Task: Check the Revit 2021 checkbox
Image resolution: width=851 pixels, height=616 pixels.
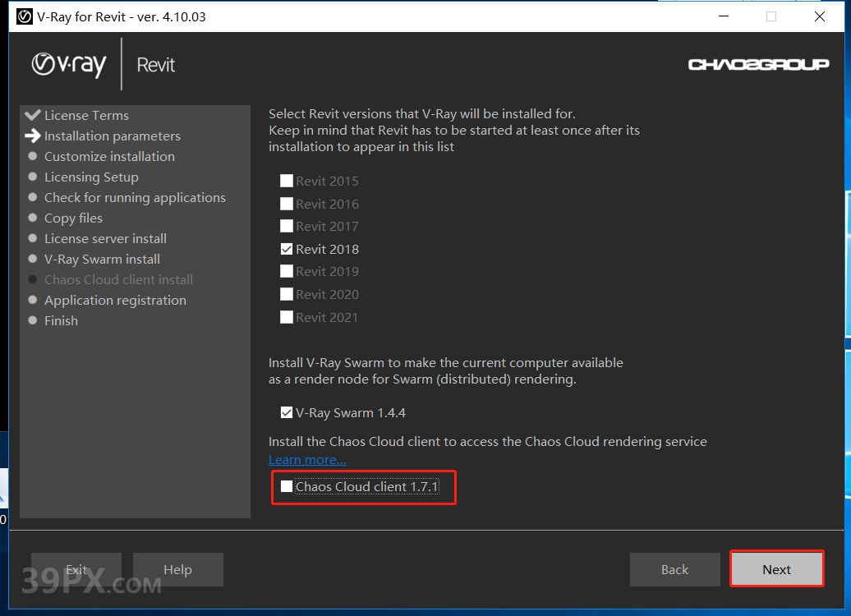Action: pos(287,317)
